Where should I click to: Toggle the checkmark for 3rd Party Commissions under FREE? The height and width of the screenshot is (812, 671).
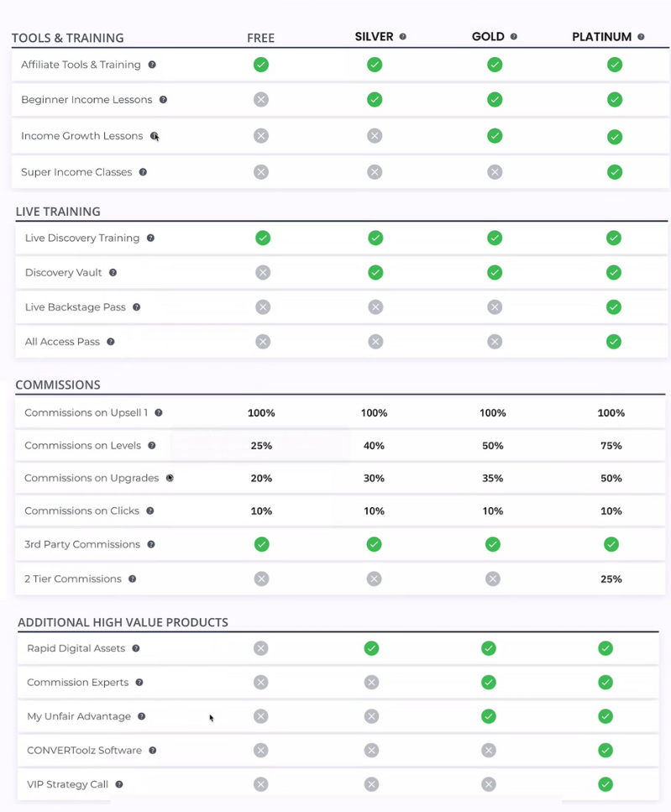(x=261, y=544)
